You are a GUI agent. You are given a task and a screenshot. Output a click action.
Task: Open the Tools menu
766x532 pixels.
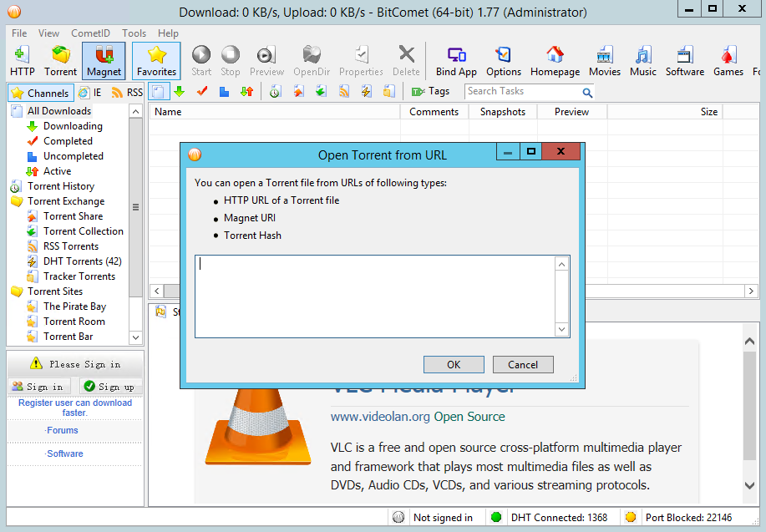coord(134,33)
